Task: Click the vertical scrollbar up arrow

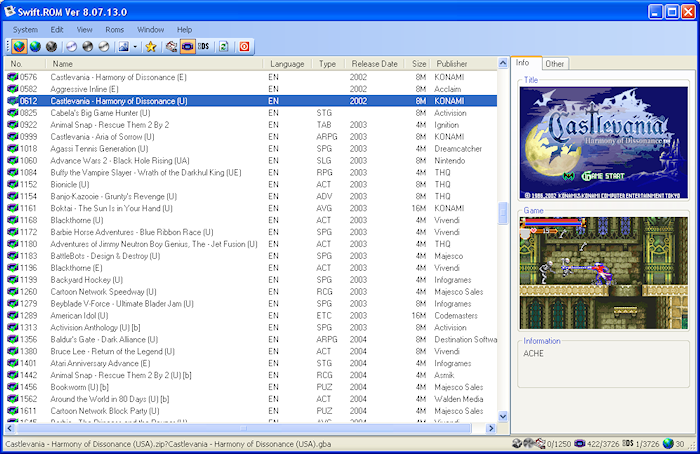Action: [503, 63]
